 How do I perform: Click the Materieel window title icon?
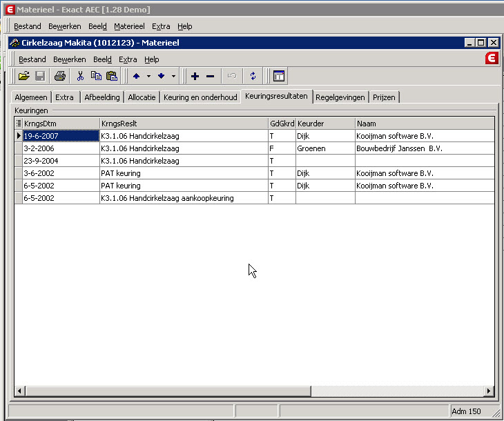(x=14, y=43)
